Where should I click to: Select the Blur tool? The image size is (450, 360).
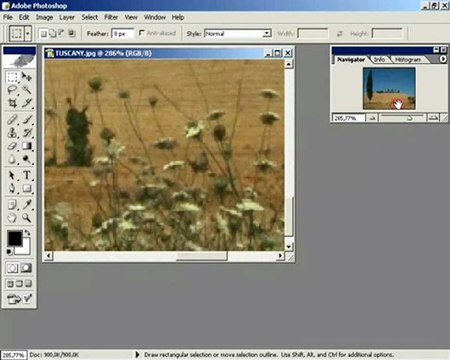(x=12, y=159)
